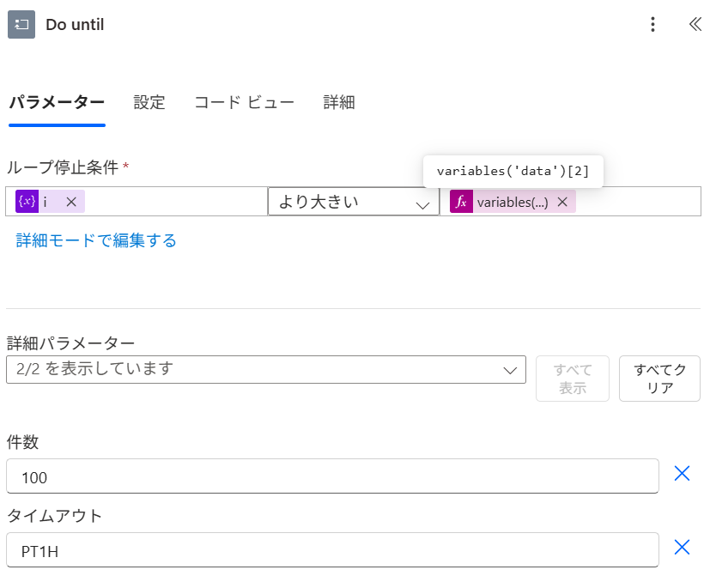Click the fx expression icon on variables token
710x588 pixels.
(x=461, y=201)
